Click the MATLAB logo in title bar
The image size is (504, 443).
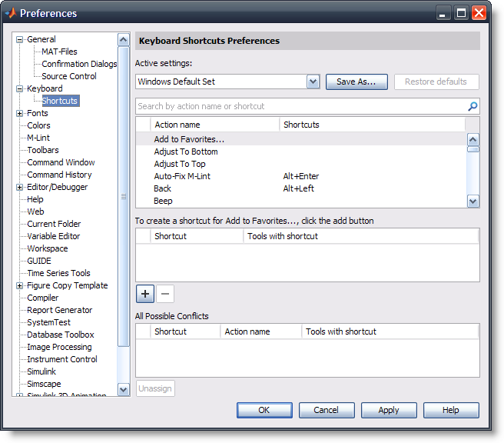click(x=10, y=13)
